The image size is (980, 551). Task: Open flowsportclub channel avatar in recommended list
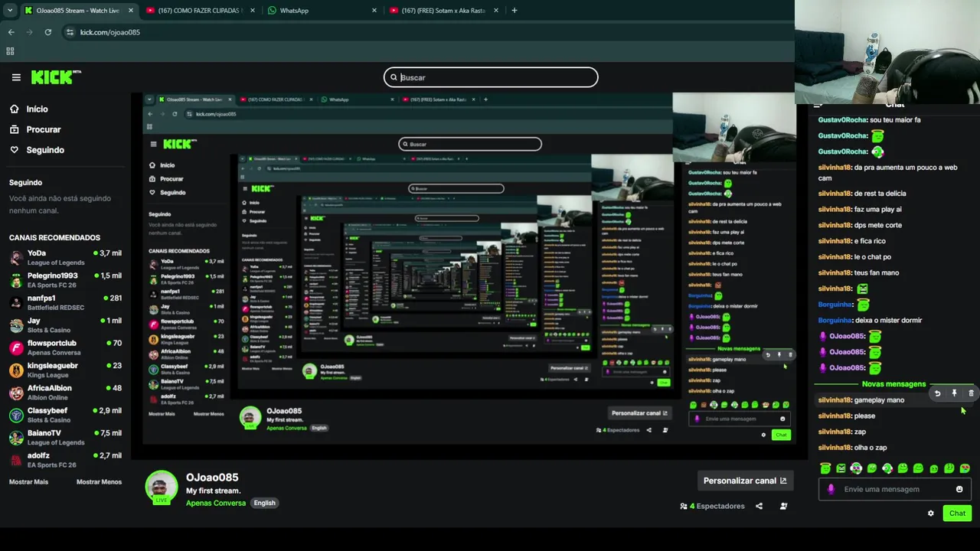[x=16, y=348]
